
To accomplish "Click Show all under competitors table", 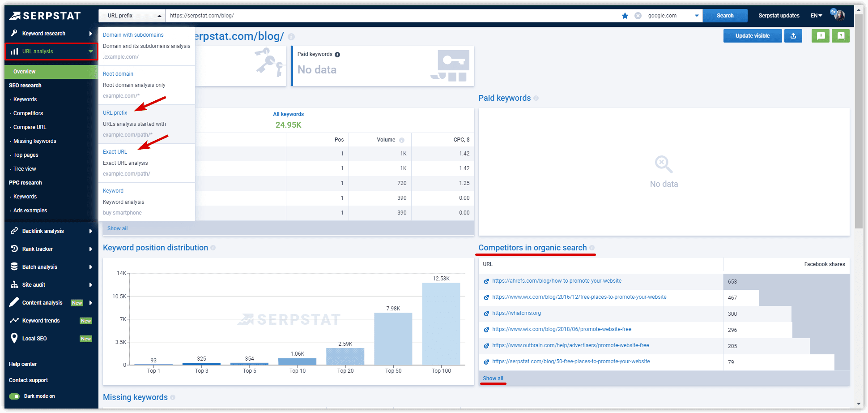I will click(493, 379).
